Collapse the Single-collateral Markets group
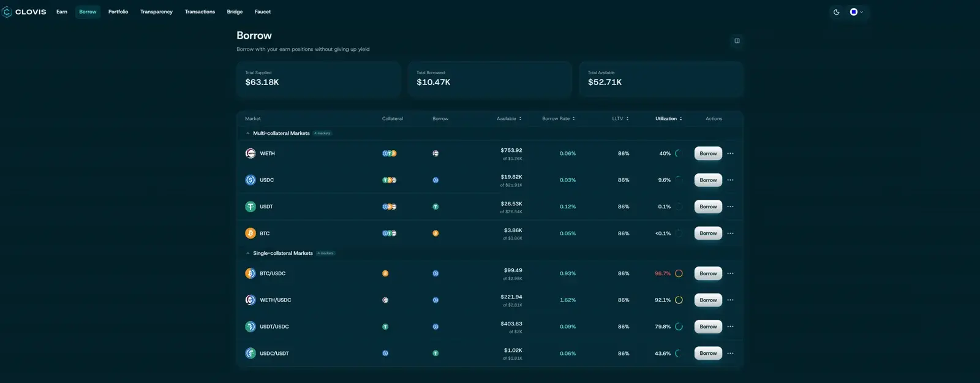The width and height of the screenshot is (980, 383). pyautogui.click(x=247, y=253)
